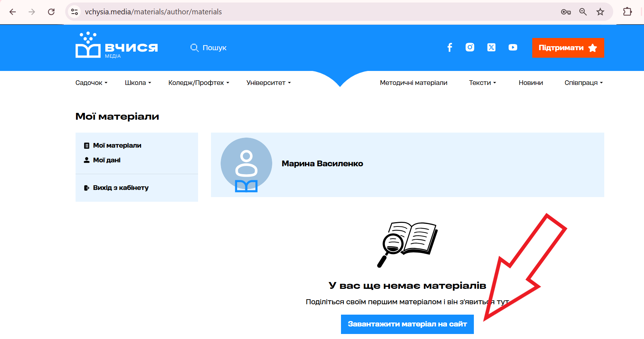The width and height of the screenshot is (644, 339).
Task: Expand the Школа dropdown menu
Action: [x=138, y=83]
